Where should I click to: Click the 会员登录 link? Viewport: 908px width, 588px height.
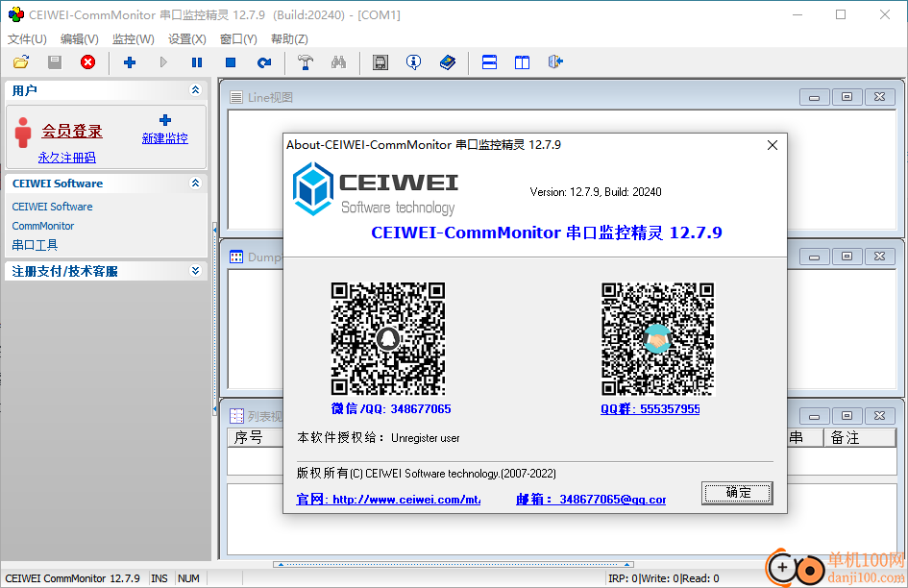coord(72,132)
